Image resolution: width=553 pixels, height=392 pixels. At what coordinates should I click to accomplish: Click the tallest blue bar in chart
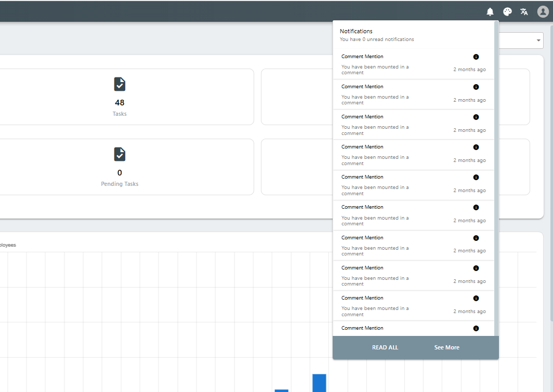319,383
